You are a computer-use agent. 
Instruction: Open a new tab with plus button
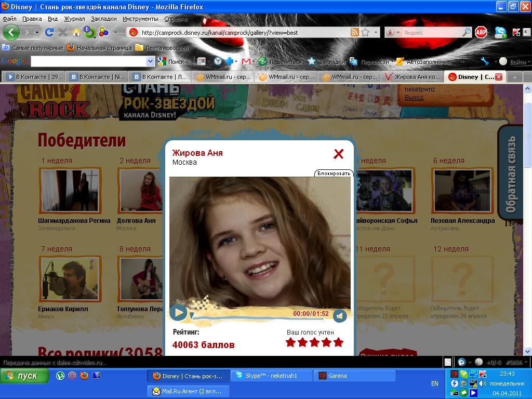coord(515,77)
